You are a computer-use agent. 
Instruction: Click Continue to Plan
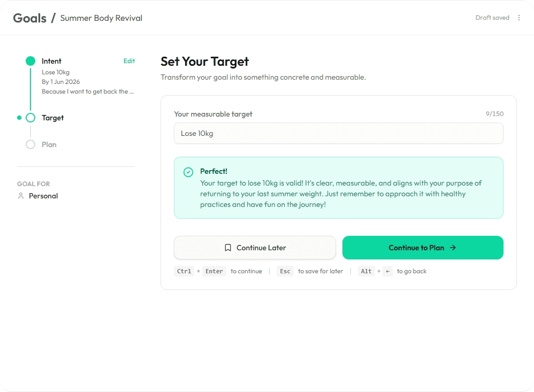point(423,248)
